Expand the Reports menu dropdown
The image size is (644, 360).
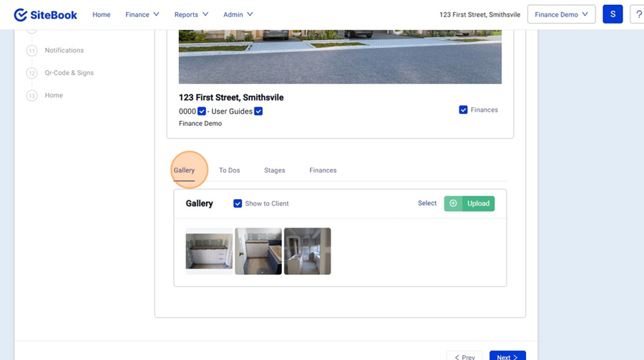click(x=191, y=14)
